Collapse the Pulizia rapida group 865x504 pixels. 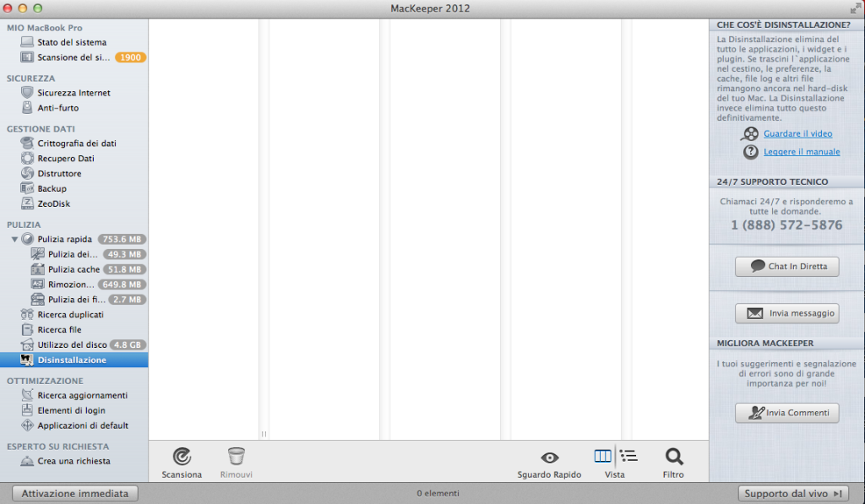[14, 239]
